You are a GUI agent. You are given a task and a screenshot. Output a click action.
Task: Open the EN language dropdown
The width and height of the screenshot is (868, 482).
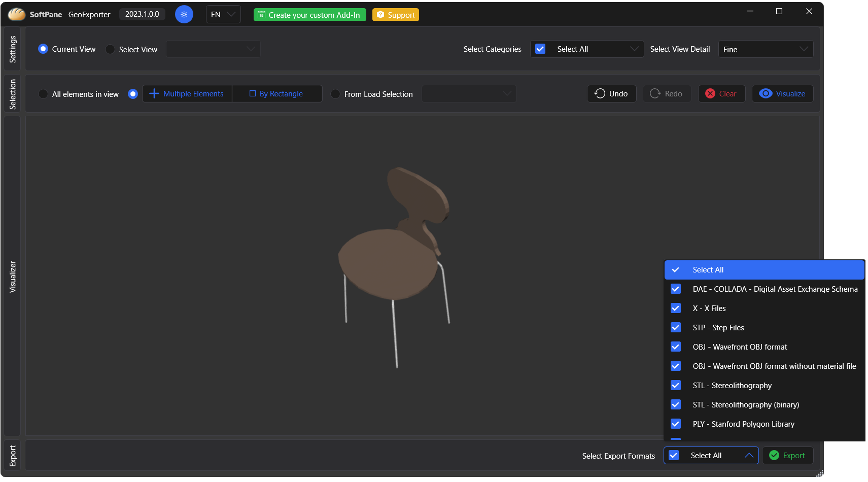pyautogui.click(x=223, y=14)
